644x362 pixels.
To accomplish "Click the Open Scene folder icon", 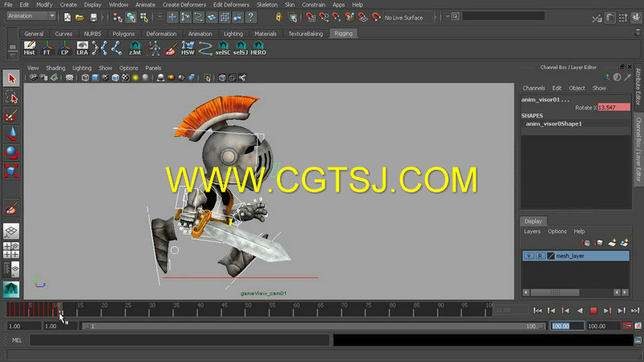I will pyautogui.click(x=80, y=17).
